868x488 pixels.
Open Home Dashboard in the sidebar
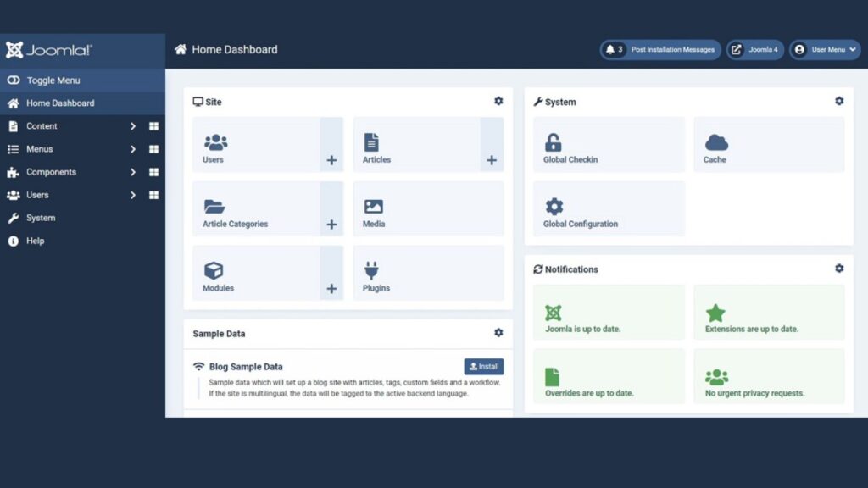(x=82, y=103)
